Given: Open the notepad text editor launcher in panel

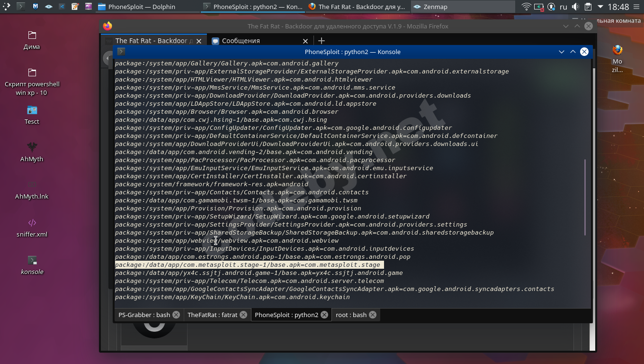Looking at the screenshot, I should [75, 7].
